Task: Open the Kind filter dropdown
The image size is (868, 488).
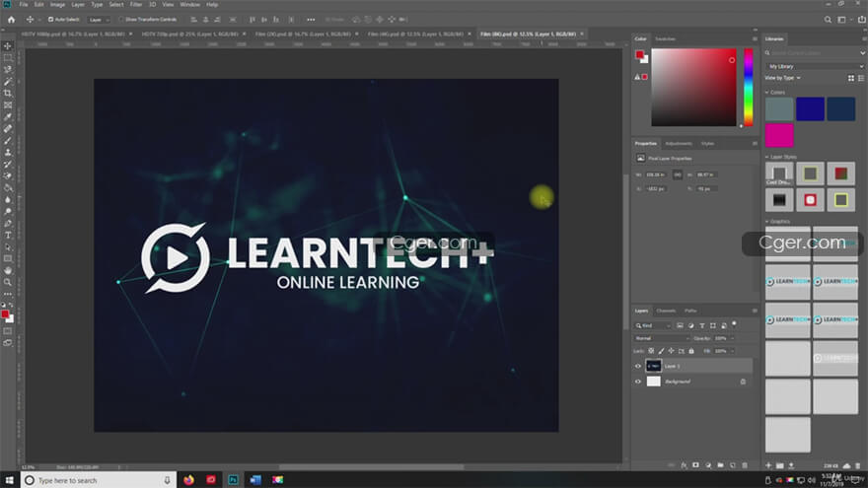Action: (x=654, y=325)
